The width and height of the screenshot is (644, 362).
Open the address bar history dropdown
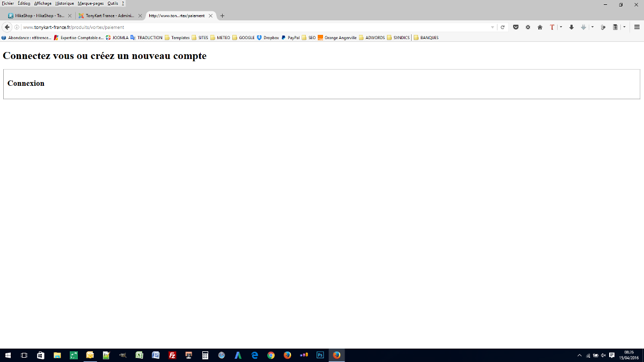click(493, 27)
